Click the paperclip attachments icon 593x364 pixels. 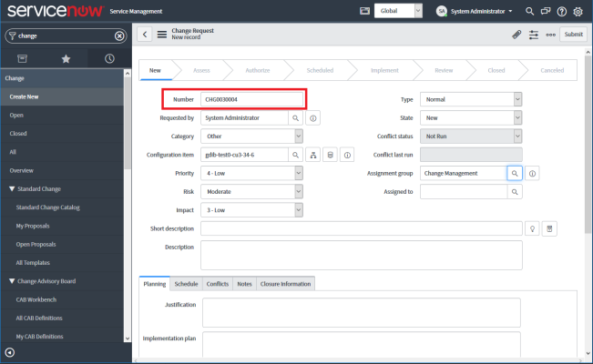click(x=516, y=35)
